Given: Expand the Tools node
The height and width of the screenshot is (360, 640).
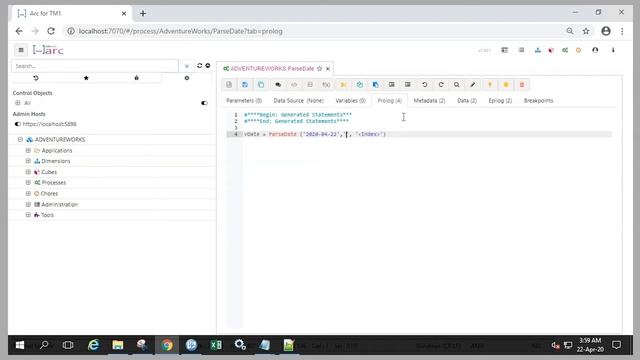Looking at the screenshot, I should pos(28,215).
